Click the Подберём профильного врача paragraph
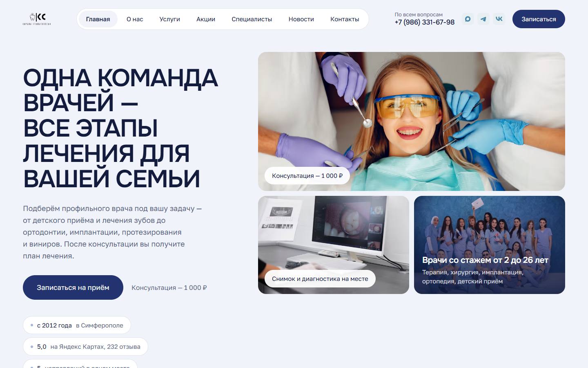The height and width of the screenshot is (368, 588). [112, 232]
